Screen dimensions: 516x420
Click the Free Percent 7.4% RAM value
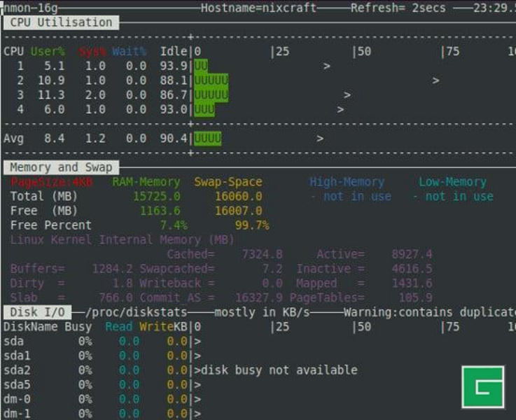(x=173, y=225)
